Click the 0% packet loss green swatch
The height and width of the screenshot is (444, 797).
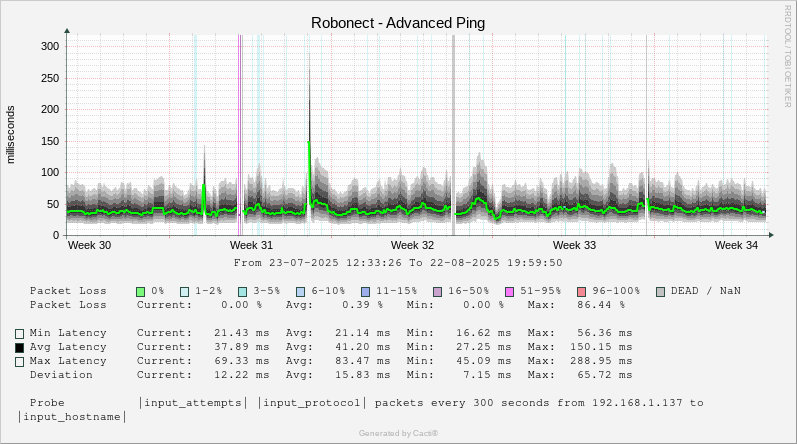click(141, 292)
